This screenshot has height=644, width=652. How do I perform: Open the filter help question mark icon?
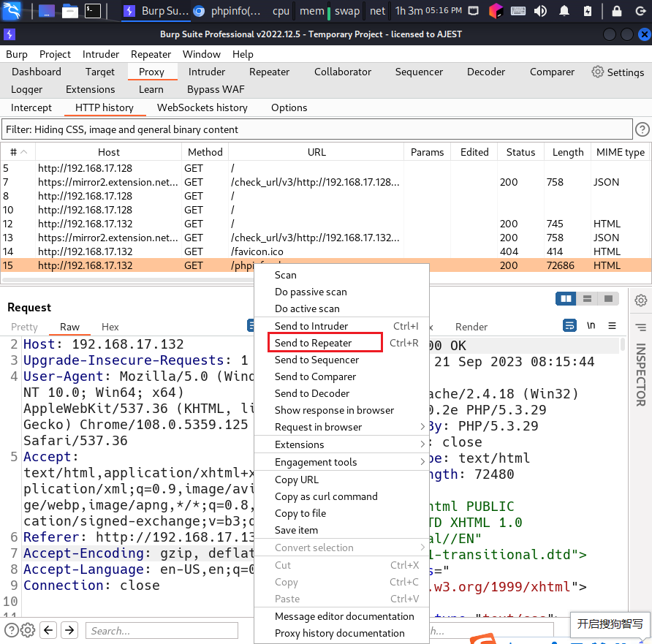642,129
